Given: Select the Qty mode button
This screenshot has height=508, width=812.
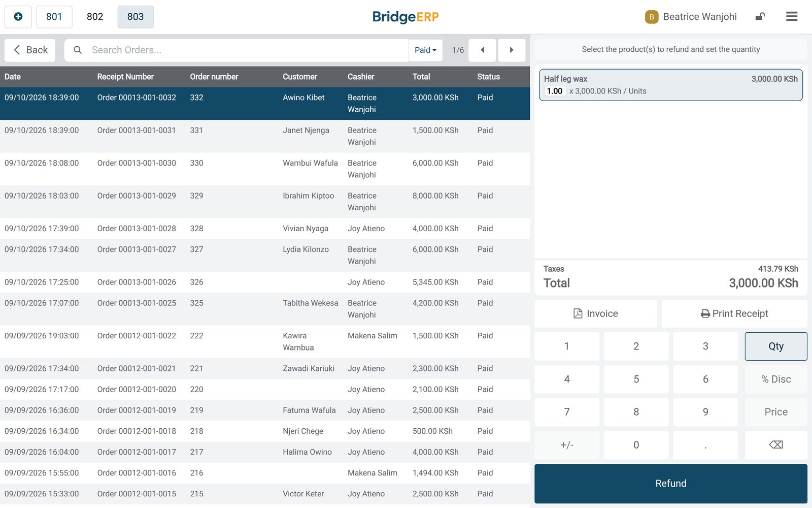Looking at the screenshot, I should click(x=775, y=346).
